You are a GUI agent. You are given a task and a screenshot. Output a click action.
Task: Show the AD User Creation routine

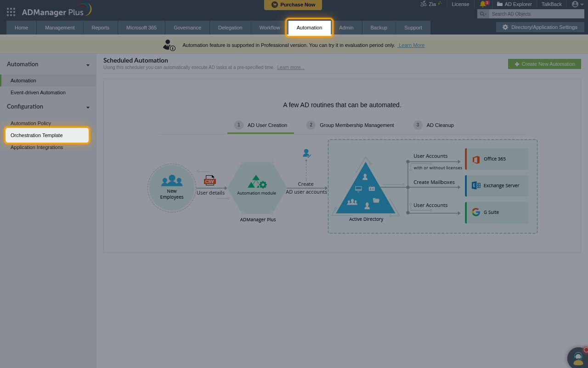click(260, 125)
